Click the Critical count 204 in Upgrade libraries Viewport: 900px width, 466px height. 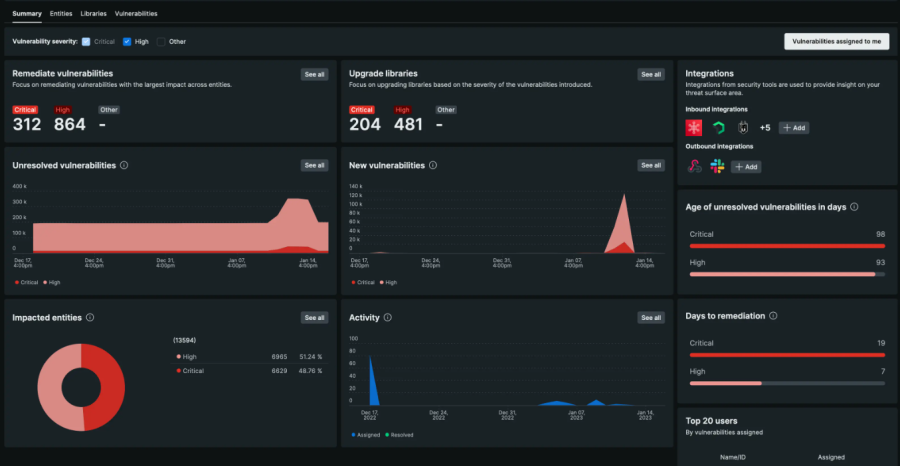pos(364,124)
